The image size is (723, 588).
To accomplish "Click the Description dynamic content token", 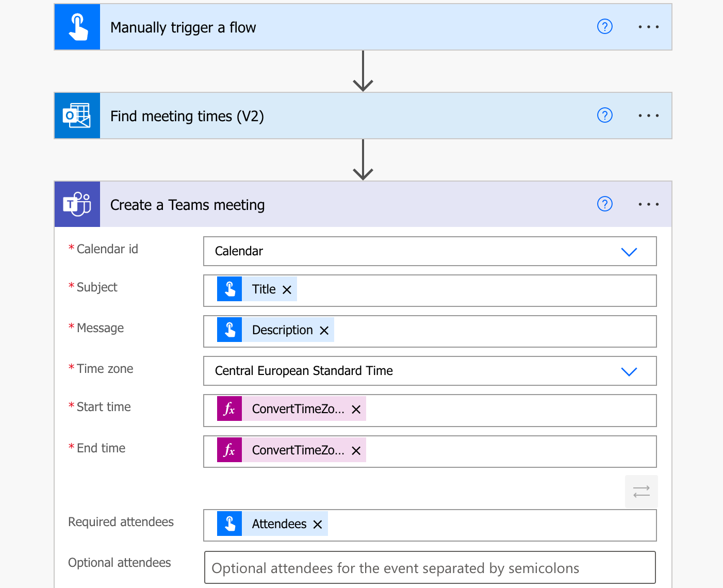I will pyautogui.click(x=275, y=330).
